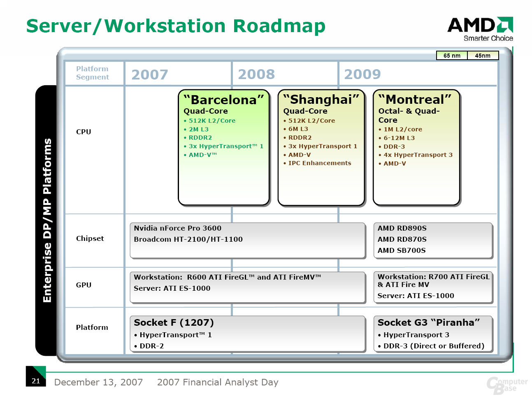Viewport: 532px width, 399px height.
Task: Select the 65 nm legend box
Action: pos(452,56)
